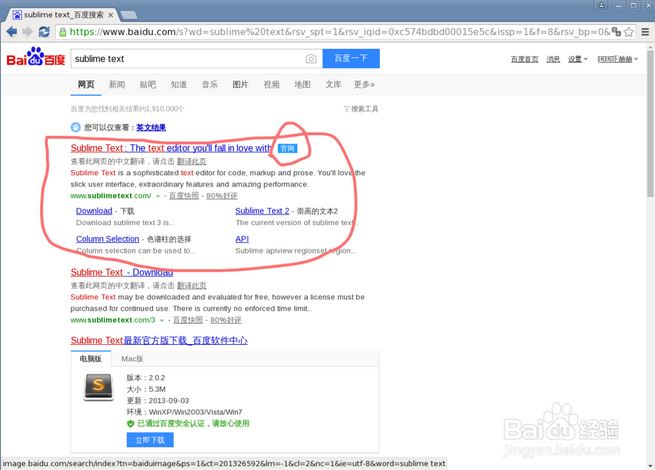Click the address bar URL
Viewport: 655px width, 470px height.
pyautogui.click(x=339, y=32)
